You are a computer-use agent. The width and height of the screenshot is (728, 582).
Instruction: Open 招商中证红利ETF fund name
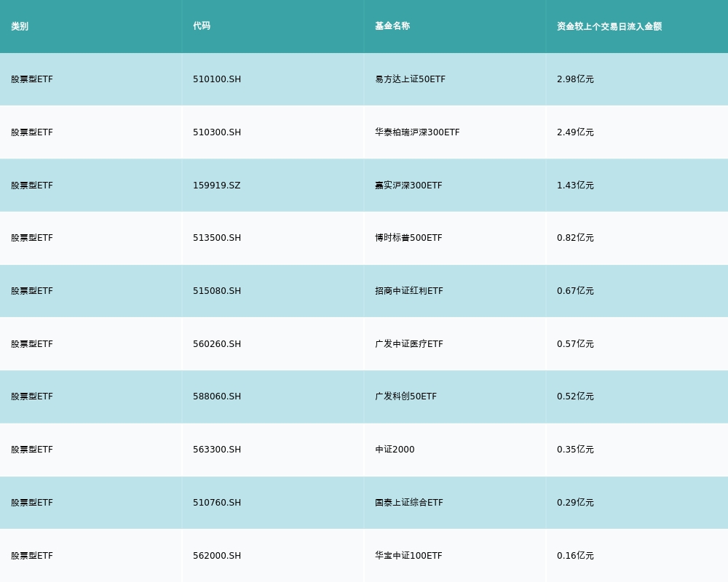(x=409, y=291)
